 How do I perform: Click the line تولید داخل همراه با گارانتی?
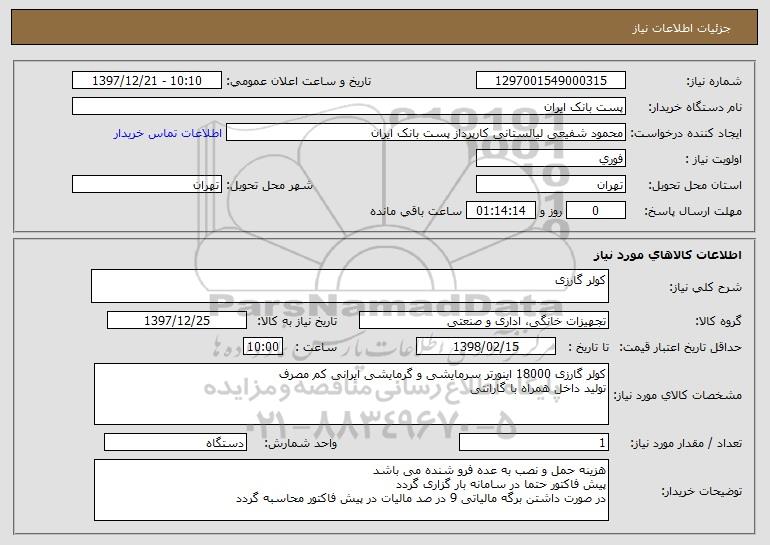[538, 389]
